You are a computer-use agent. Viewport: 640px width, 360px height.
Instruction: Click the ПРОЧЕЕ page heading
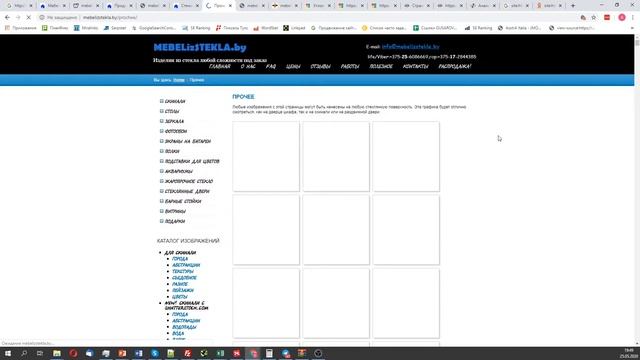[x=243, y=97]
